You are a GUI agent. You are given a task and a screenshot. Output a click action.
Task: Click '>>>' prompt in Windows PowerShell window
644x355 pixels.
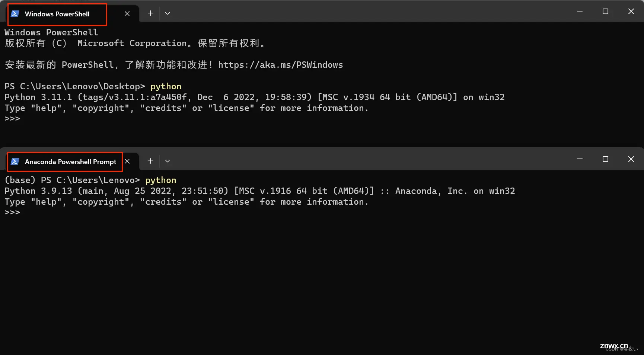pyautogui.click(x=12, y=119)
